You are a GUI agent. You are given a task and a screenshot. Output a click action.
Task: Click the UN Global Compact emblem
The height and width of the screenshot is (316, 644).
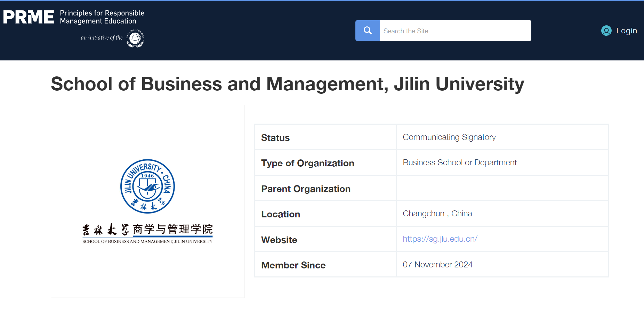(135, 38)
